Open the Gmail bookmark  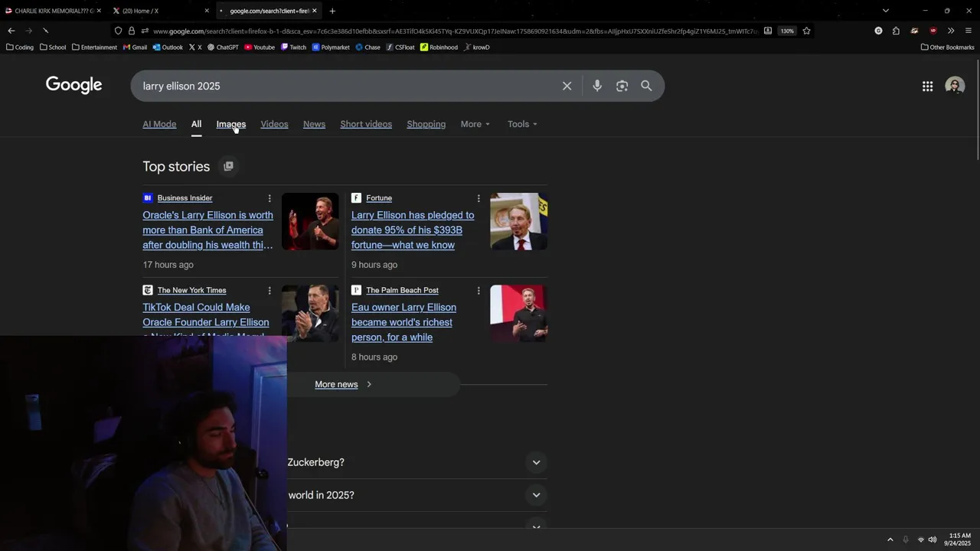135,47
